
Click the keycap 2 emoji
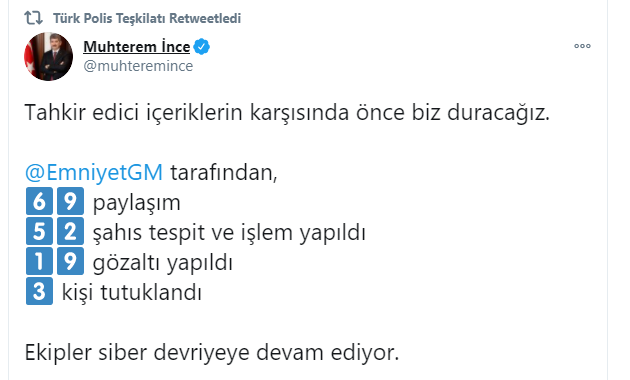(x=70, y=231)
